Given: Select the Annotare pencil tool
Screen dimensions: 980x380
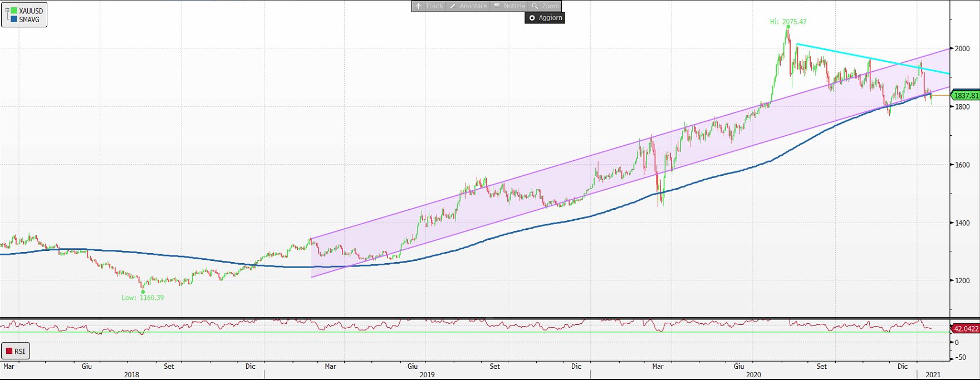Looking at the screenshot, I should click(x=468, y=6).
